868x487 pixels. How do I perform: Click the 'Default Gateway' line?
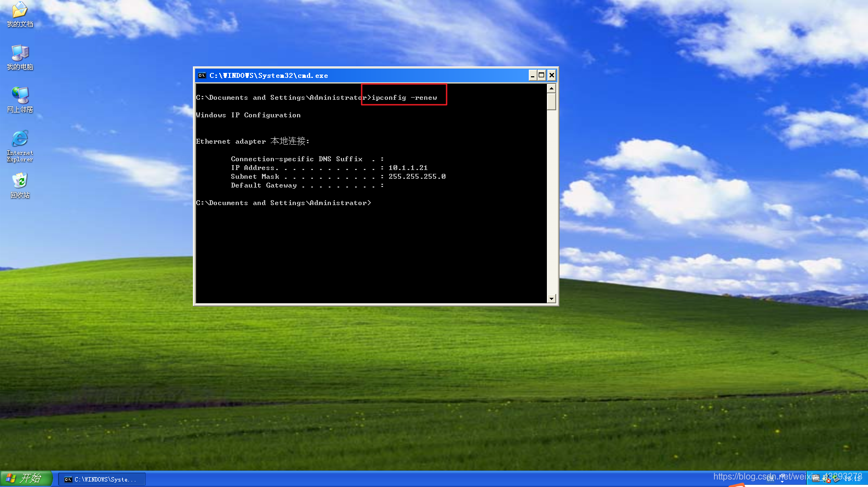[307, 185]
